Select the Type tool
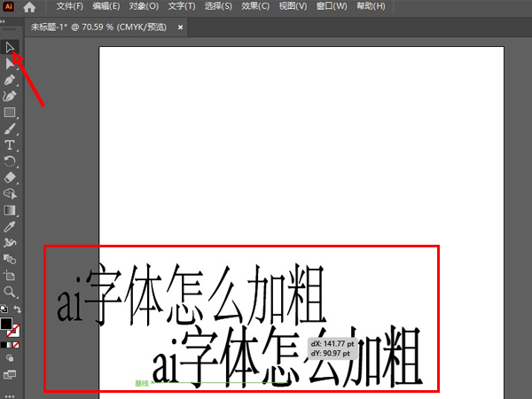 pyautogui.click(x=10, y=145)
